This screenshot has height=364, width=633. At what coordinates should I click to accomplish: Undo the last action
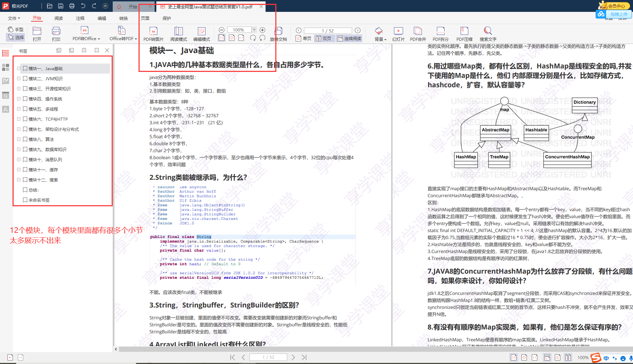pos(83,6)
